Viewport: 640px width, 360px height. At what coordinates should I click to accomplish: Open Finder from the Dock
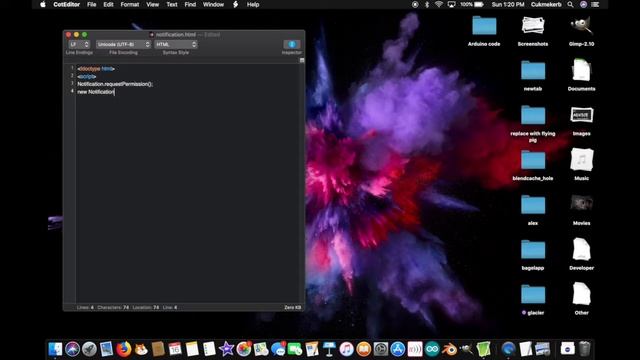pyautogui.click(x=55, y=349)
